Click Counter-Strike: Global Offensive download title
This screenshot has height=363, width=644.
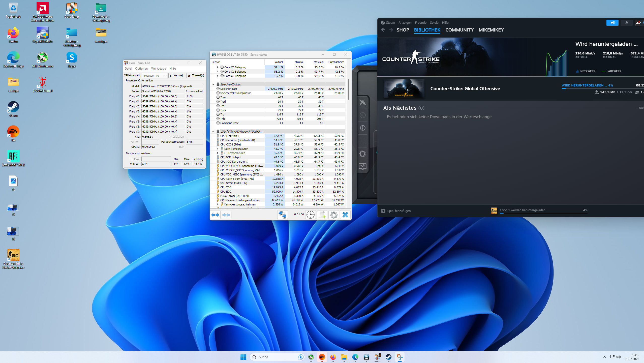pyautogui.click(x=465, y=89)
